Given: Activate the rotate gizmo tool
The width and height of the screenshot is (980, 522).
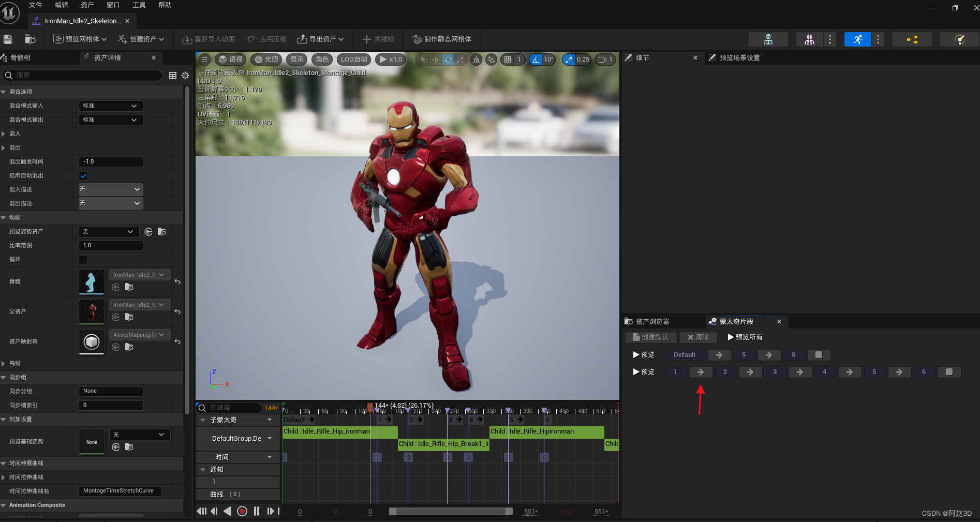Looking at the screenshot, I should point(448,59).
